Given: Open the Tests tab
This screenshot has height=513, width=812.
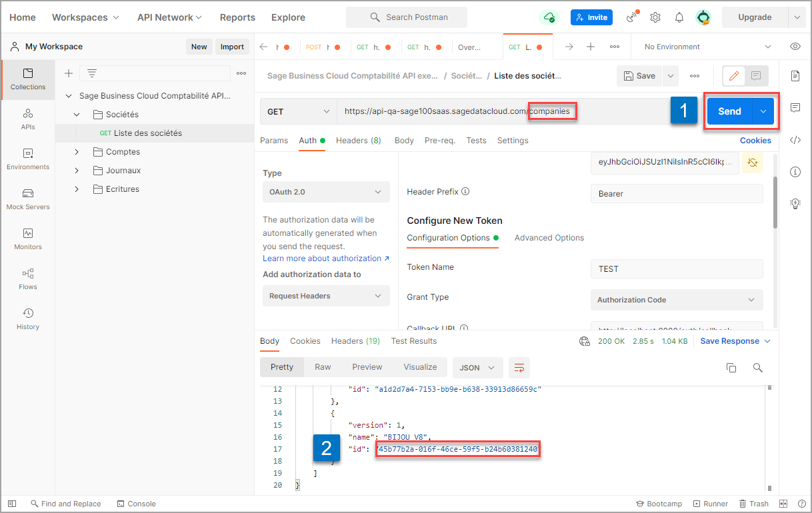Looking at the screenshot, I should point(476,141).
